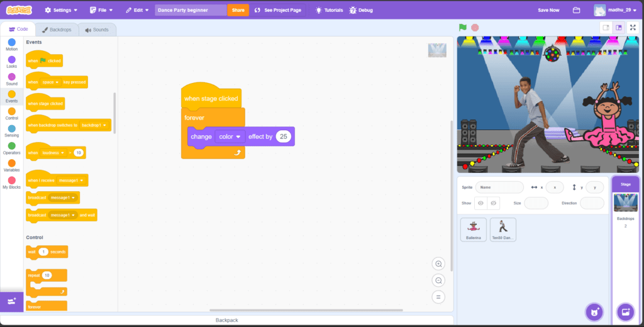This screenshot has height=327, width=644.
Task: Expand the madhu_29 account menu
Action: coord(616,10)
